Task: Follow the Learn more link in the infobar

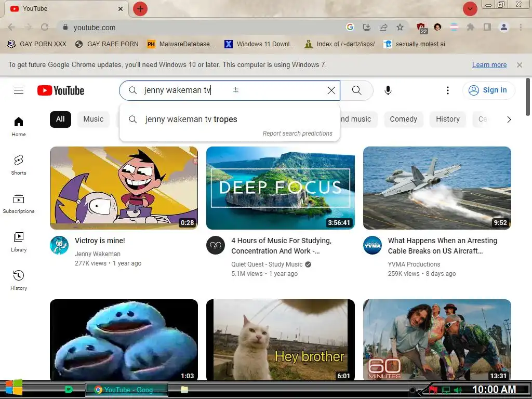Action: pos(489,64)
